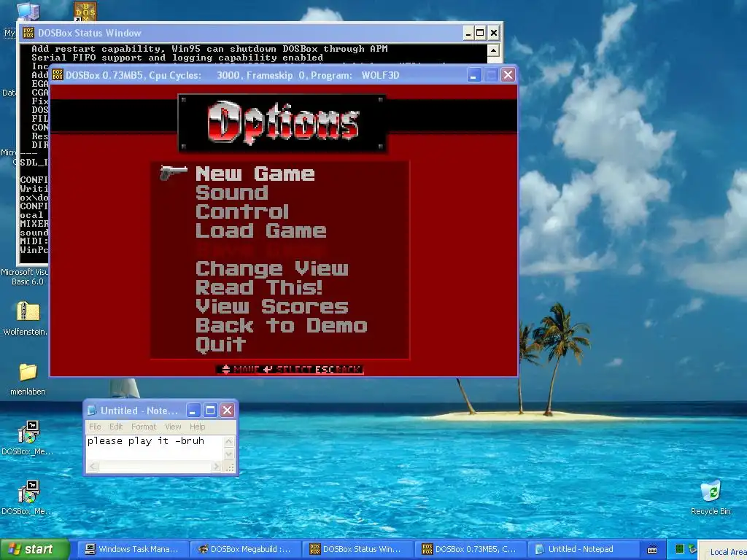Click the pistol cursor icon in menu
This screenshot has height=560, width=747.
coord(174,173)
